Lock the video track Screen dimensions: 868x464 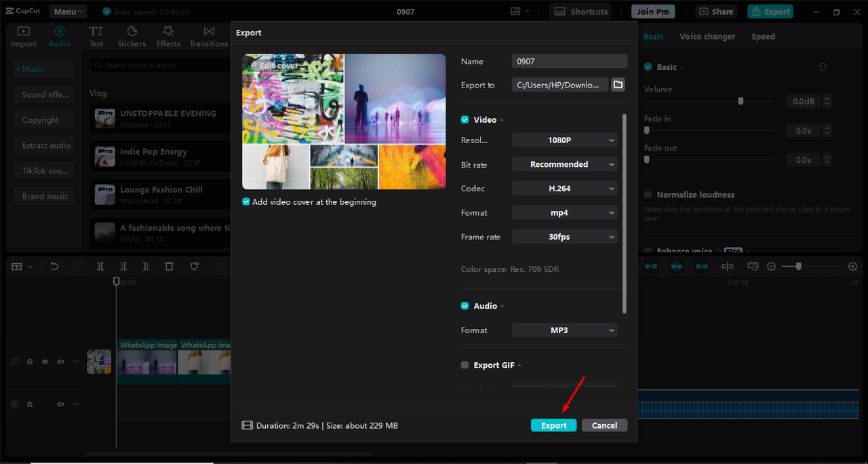coord(30,362)
